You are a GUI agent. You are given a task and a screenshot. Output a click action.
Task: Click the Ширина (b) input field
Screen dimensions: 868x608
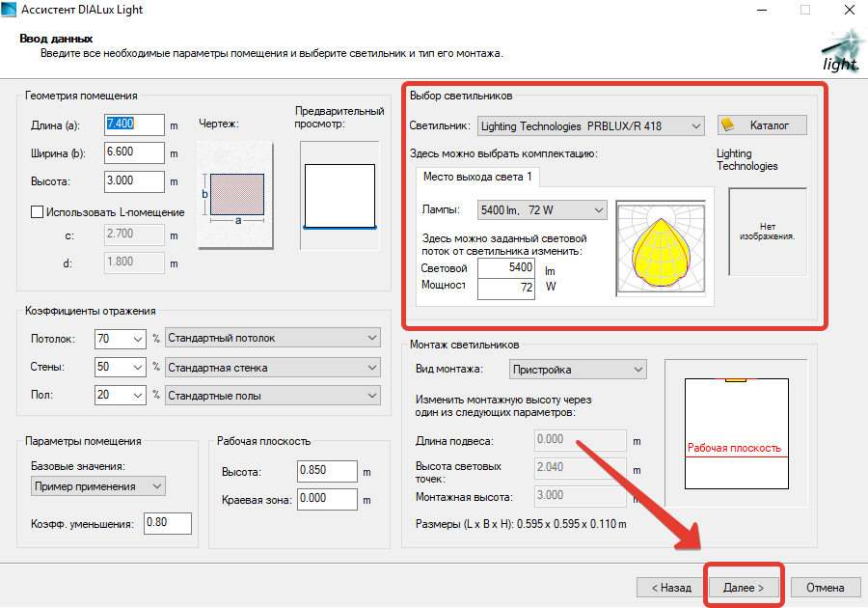tap(134, 152)
